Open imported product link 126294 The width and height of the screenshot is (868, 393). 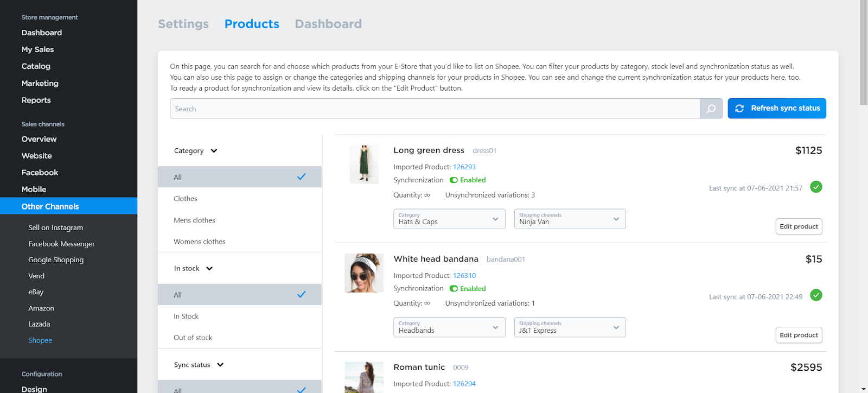click(464, 384)
